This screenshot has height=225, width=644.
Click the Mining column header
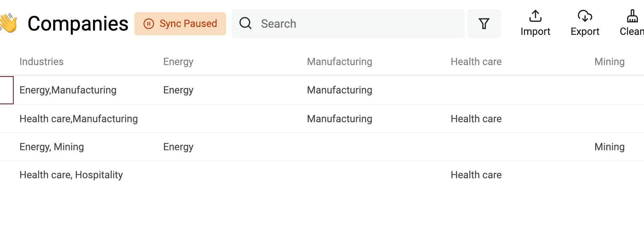tap(609, 61)
